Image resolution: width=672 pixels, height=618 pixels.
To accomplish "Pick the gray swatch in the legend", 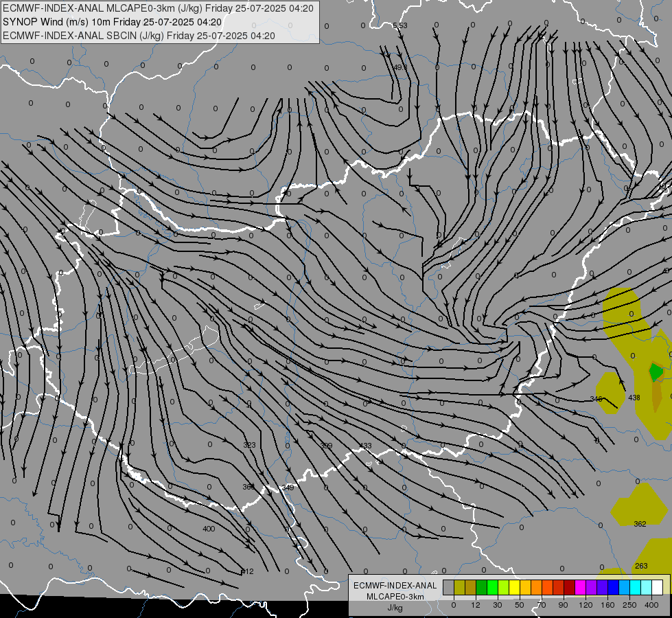I will [x=449, y=587].
